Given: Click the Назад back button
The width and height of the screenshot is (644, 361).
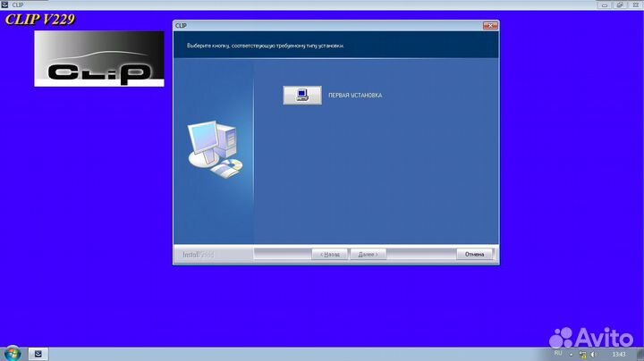Looking at the screenshot, I should 330,255.
